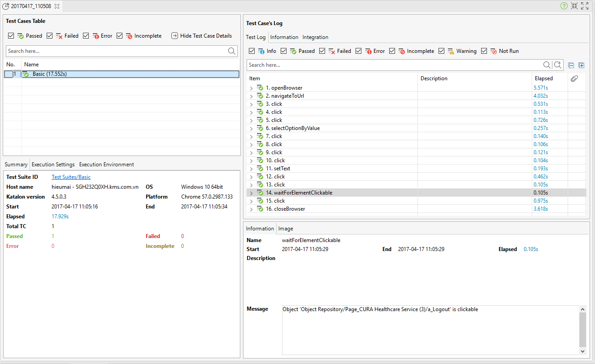Viewport: 595px width, 364px height.
Task: Click the shrink-arrows icon beside the help icon
Action: coord(574,6)
